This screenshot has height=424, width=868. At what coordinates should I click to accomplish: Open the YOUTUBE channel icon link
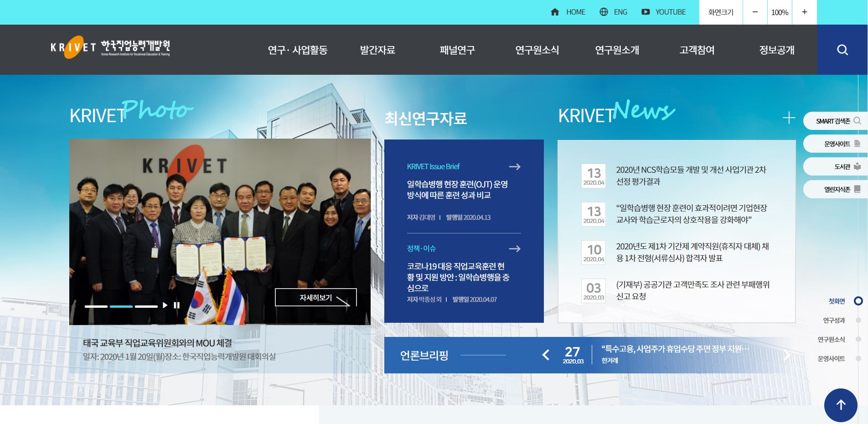[646, 12]
